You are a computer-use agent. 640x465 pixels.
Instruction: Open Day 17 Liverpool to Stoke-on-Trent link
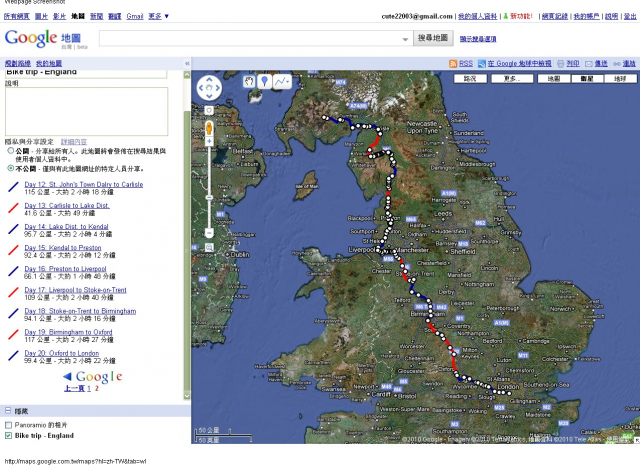(76, 290)
